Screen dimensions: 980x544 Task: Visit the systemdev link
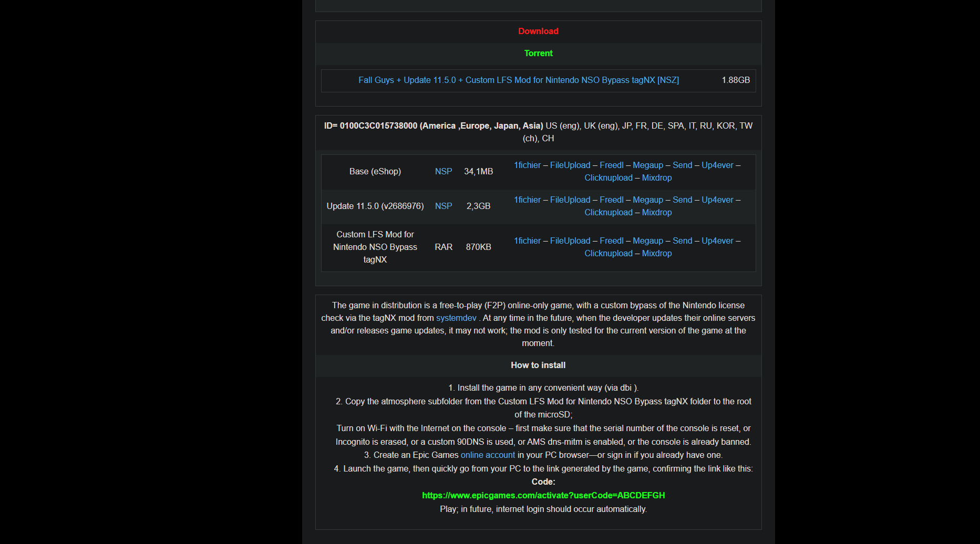[456, 318]
